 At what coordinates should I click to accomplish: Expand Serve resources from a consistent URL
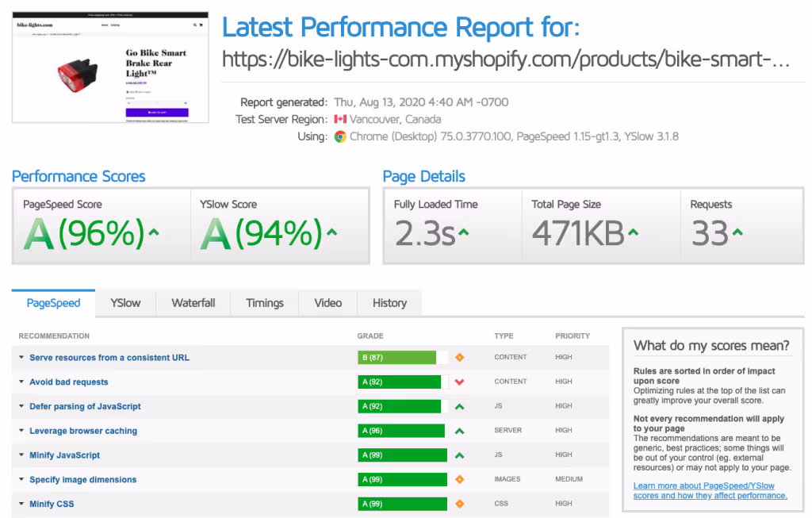21,358
